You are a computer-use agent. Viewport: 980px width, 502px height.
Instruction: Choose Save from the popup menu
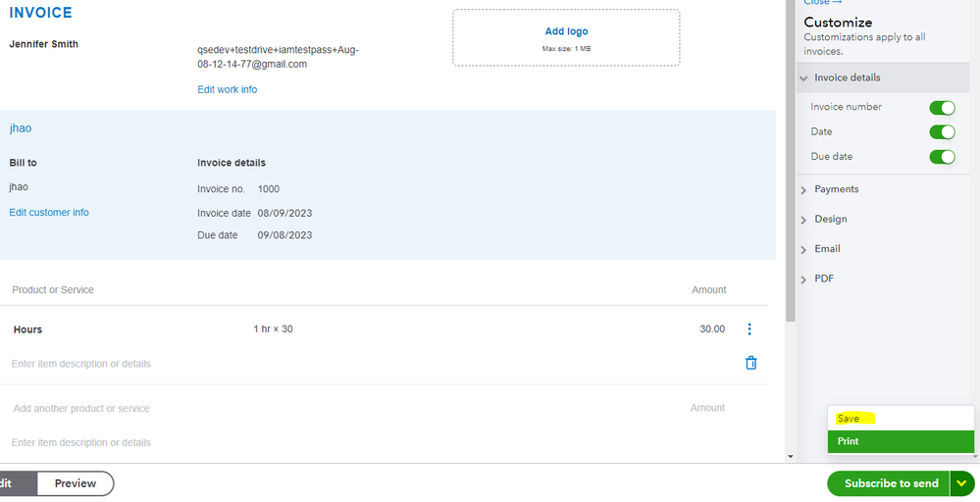901,419
